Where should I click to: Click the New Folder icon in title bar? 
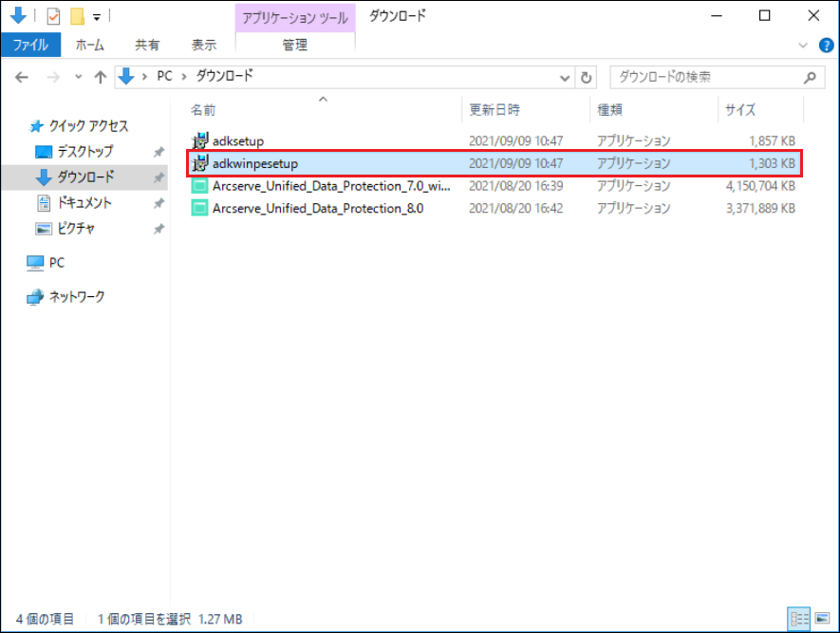[x=77, y=16]
